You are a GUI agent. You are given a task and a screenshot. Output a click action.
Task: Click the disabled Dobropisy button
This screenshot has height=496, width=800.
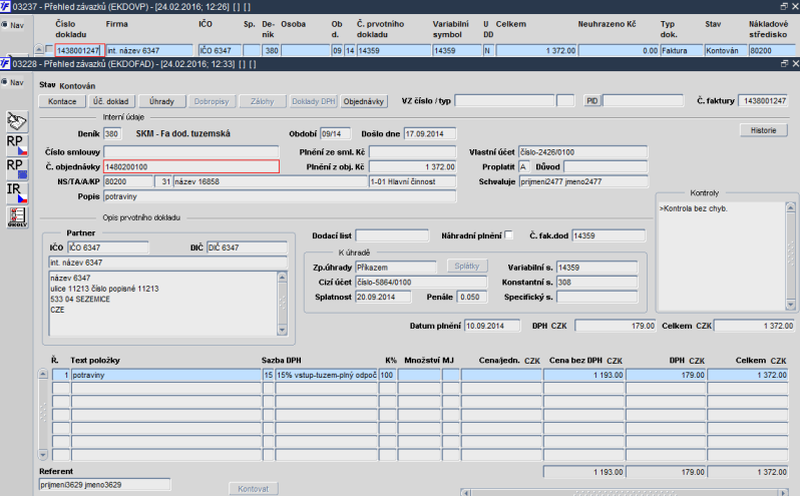point(211,101)
